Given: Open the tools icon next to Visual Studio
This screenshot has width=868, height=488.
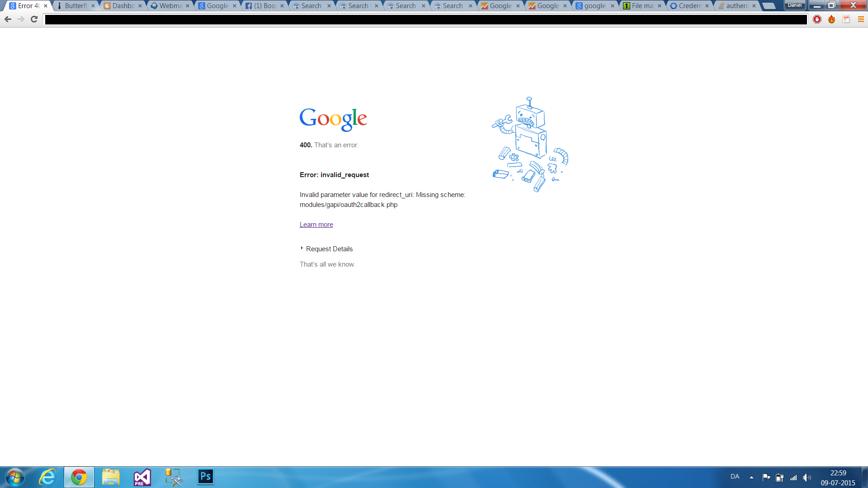Looking at the screenshot, I should (x=174, y=477).
